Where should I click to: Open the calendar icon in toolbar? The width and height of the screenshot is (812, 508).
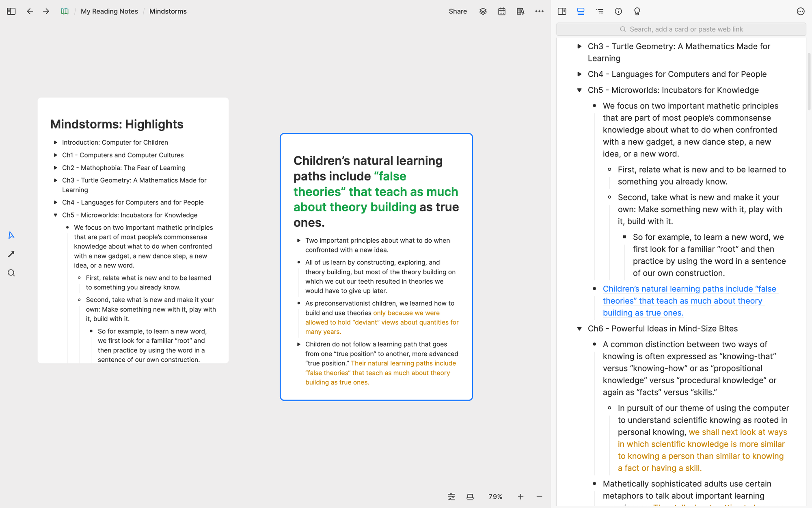502,11
